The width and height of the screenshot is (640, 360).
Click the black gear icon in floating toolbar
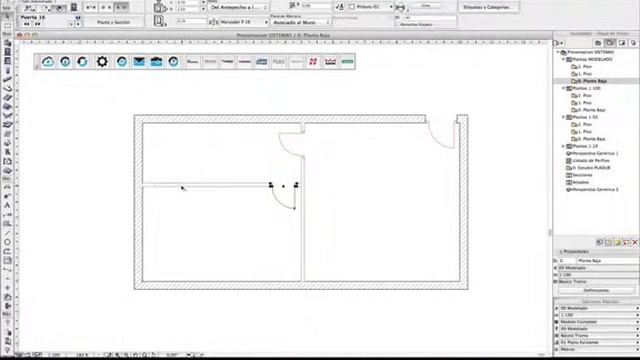tap(102, 62)
